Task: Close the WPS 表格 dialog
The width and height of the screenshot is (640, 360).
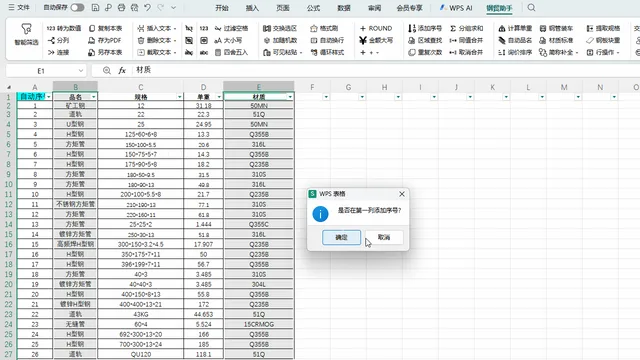Action: click(402, 194)
